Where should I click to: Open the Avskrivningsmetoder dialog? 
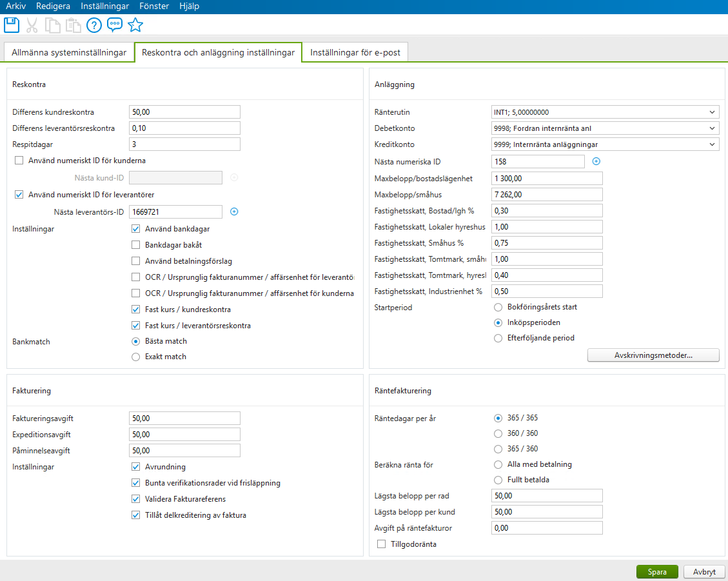653,355
